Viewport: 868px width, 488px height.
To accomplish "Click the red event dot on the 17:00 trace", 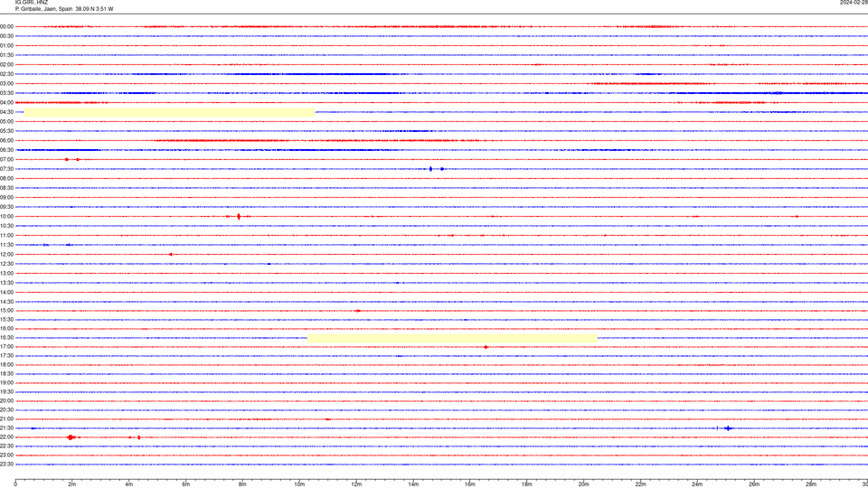I will pyautogui.click(x=486, y=347).
